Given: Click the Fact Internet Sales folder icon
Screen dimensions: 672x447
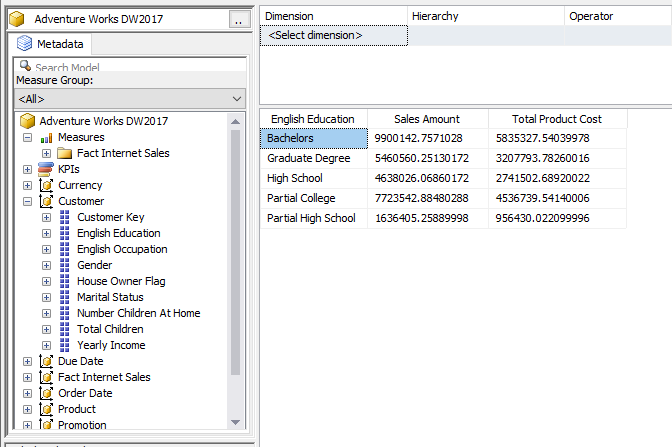Looking at the screenshot, I should 65,153.
